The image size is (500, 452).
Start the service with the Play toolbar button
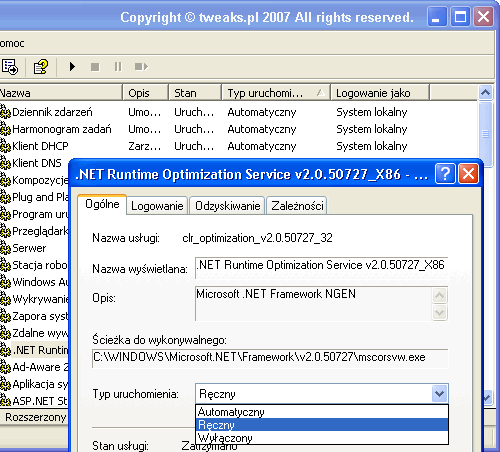pyautogui.click(x=72, y=67)
